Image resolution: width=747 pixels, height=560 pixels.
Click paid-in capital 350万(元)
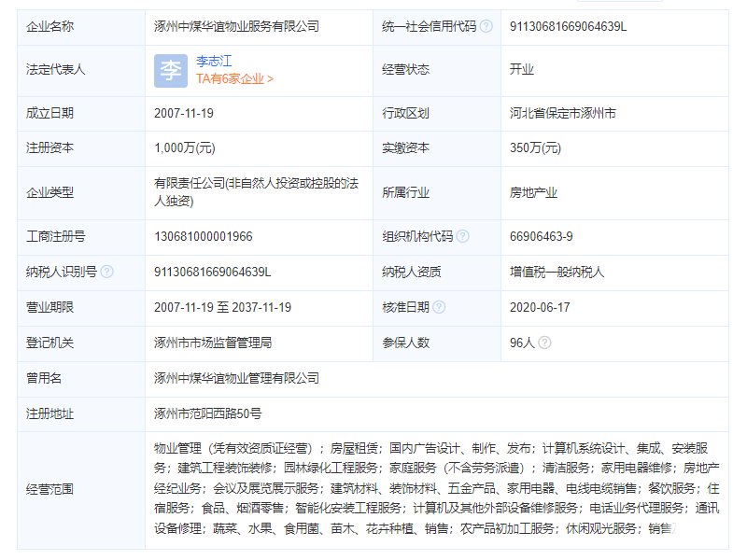(x=535, y=148)
